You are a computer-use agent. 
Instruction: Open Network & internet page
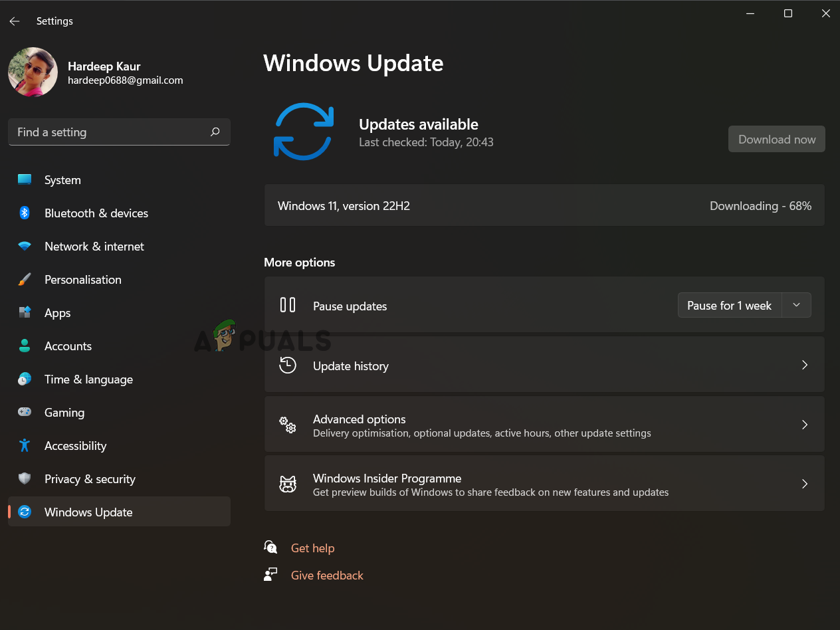pyautogui.click(x=120, y=247)
